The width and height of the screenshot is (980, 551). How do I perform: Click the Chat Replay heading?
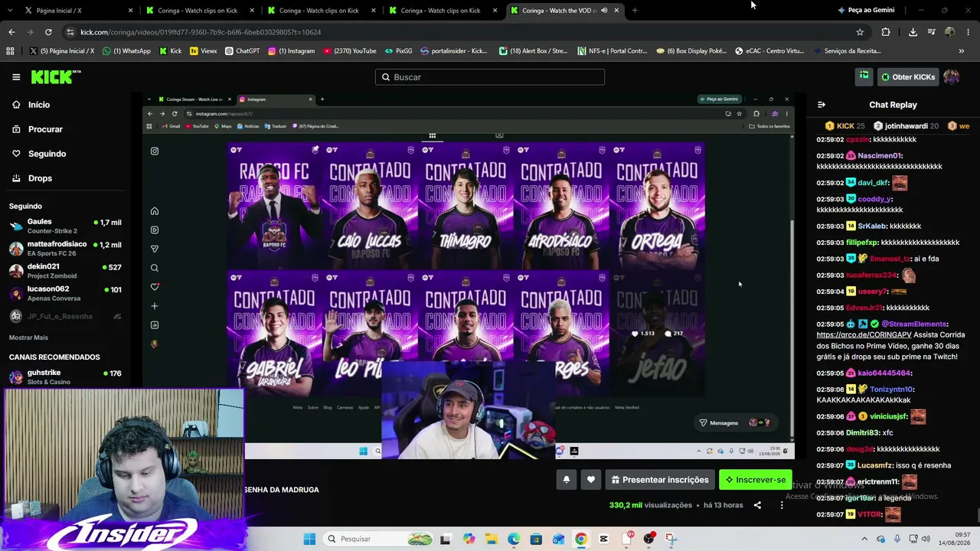(x=893, y=105)
